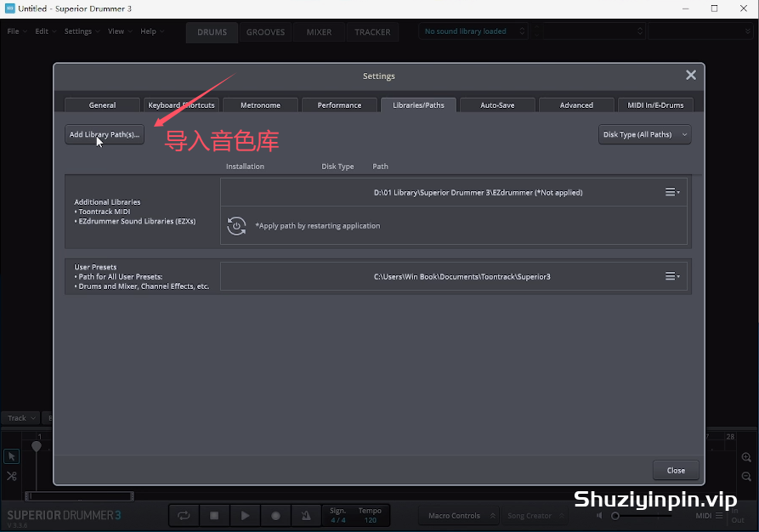The width and height of the screenshot is (759, 532).
Task: Click the Play transport button
Action: pyautogui.click(x=245, y=516)
